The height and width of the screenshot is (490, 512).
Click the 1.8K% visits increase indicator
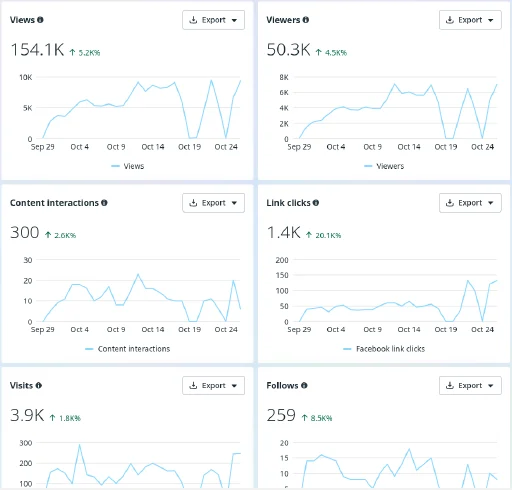(65, 418)
